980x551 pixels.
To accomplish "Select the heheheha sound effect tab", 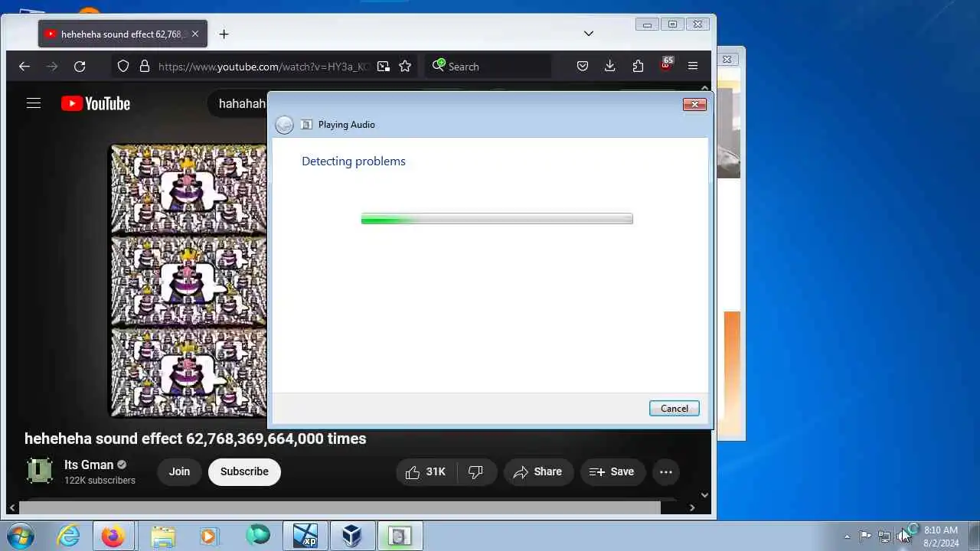I will tap(122, 34).
